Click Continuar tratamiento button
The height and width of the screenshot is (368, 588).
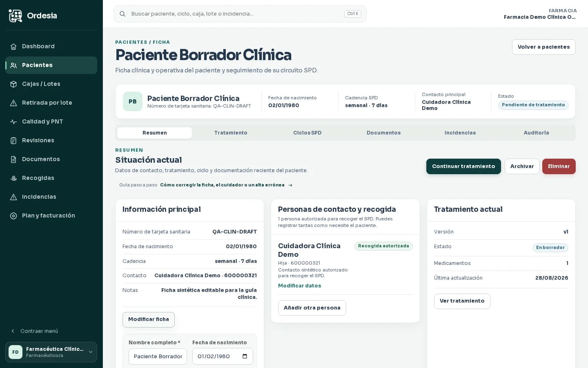[463, 166]
